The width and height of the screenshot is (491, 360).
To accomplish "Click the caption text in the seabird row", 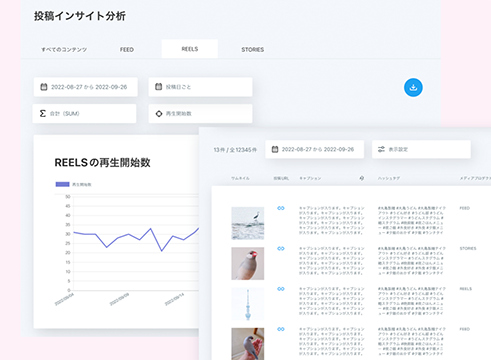I will pos(332,220).
